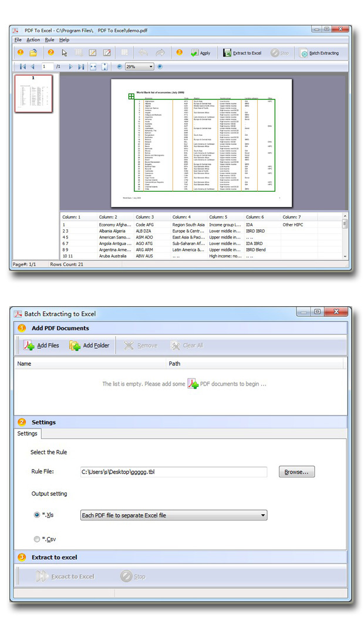Click the results table scroll-up arrow

click(x=345, y=216)
